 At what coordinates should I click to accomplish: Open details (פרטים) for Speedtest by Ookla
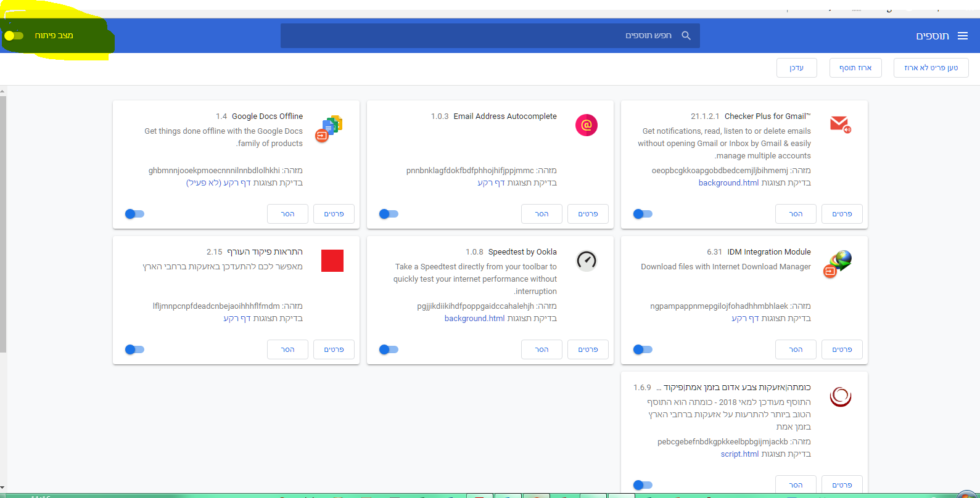pyautogui.click(x=588, y=349)
